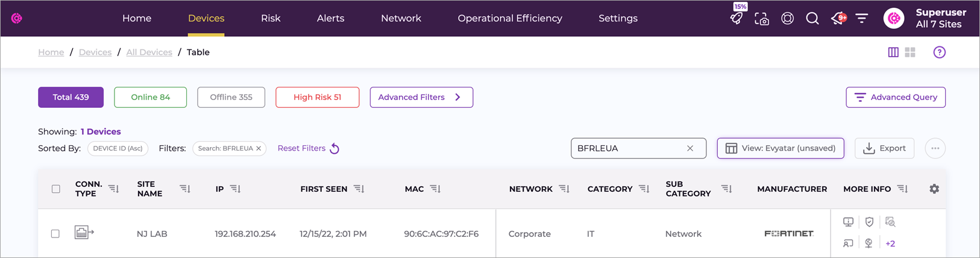Click the monitor info icon in More Info

tap(848, 222)
